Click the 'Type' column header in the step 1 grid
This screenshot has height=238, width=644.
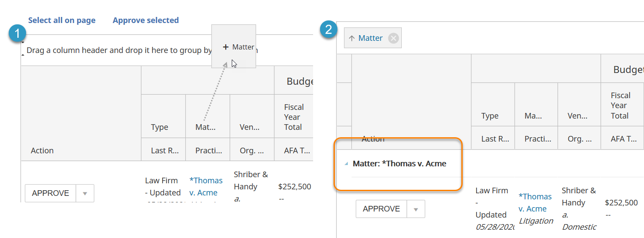(x=160, y=127)
